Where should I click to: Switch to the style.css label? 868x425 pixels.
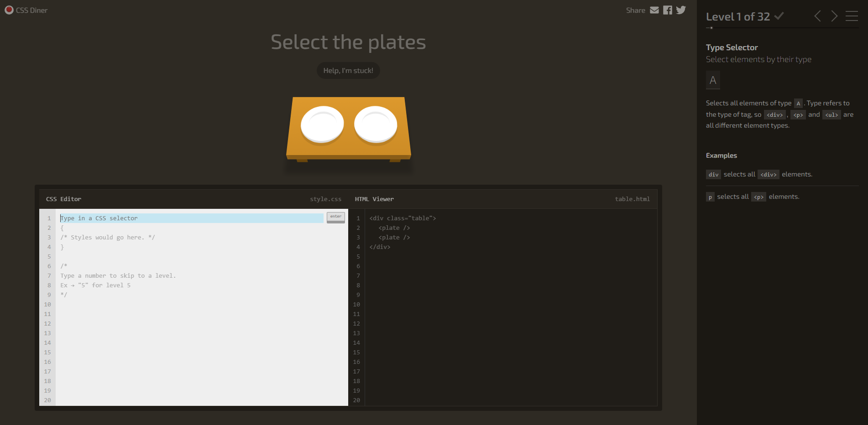325,199
